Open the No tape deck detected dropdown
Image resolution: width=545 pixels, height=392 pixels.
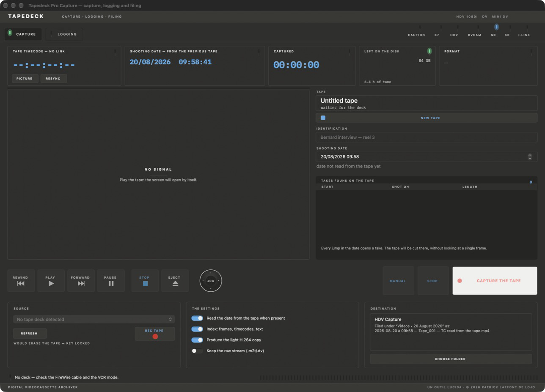coord(94,319)
